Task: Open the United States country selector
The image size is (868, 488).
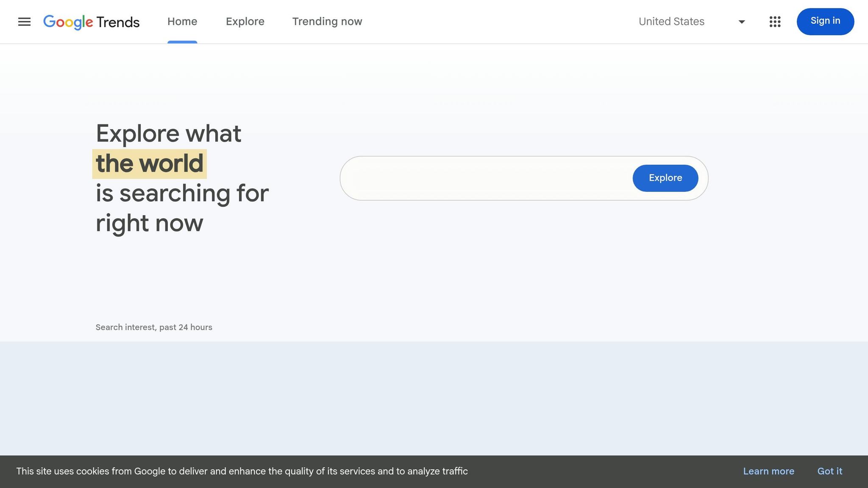Action: coord(671,22)
